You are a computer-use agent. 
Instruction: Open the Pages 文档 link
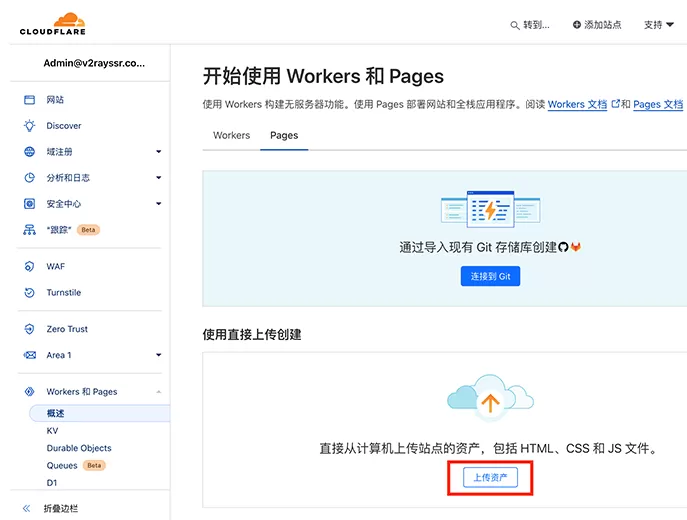pyautogui.click(x=658, y=104)
